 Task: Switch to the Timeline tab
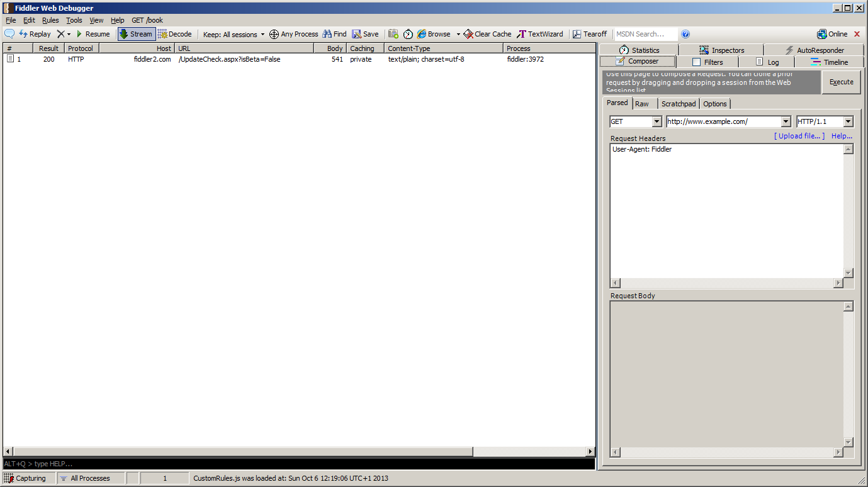pos(829,62)
